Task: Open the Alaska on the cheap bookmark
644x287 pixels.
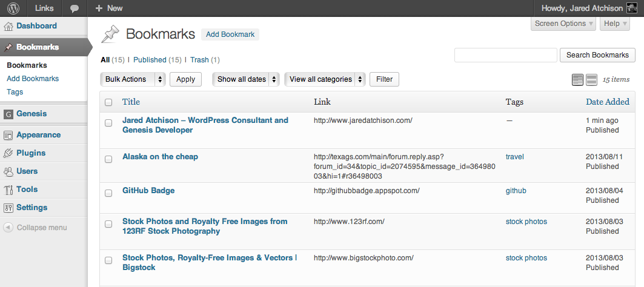Action: [160, 156]
